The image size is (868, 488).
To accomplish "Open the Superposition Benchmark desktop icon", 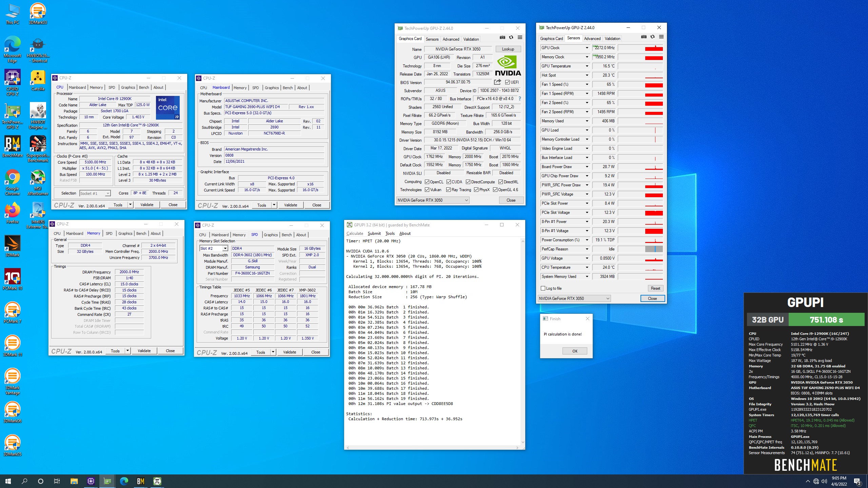I will 38,149.
